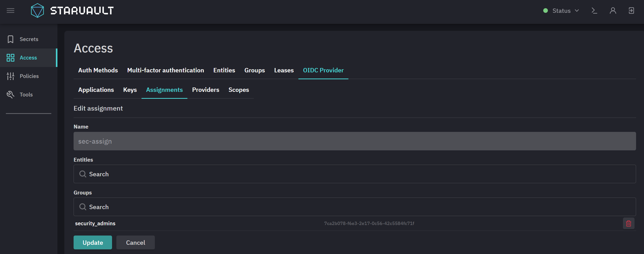The width and height of the screenshot is (644, 254).
Task: Select the OIDC Provider tab
Action: 323,70
